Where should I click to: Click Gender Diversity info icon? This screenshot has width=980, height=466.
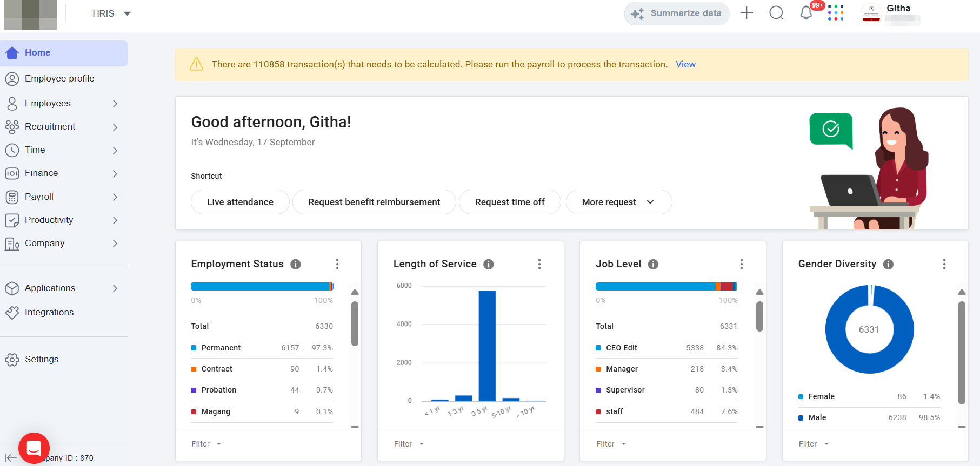click(x=888, y=264)
